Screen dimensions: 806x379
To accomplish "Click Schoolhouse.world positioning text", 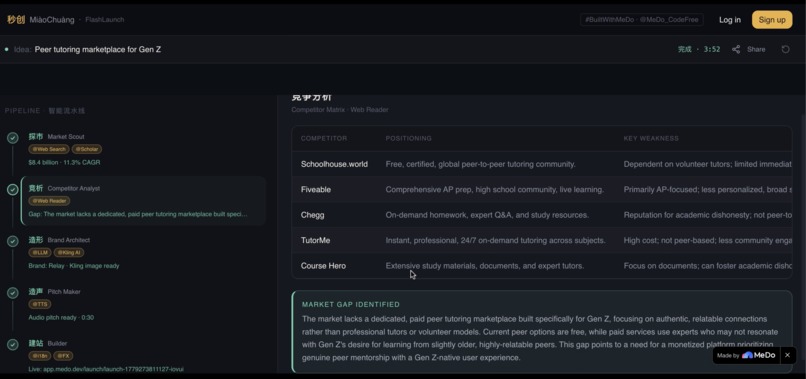I will (481, 164).
